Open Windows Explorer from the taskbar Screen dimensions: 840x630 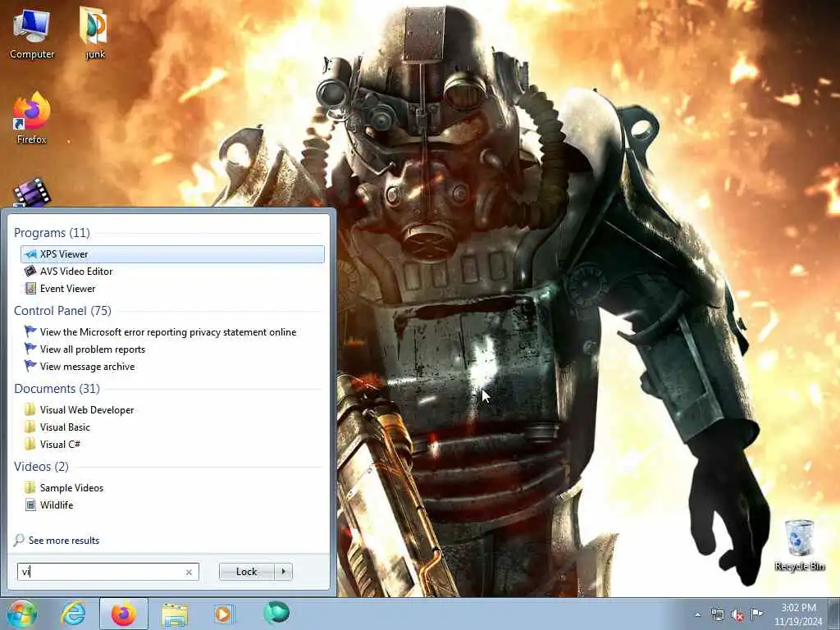(175, 614)
